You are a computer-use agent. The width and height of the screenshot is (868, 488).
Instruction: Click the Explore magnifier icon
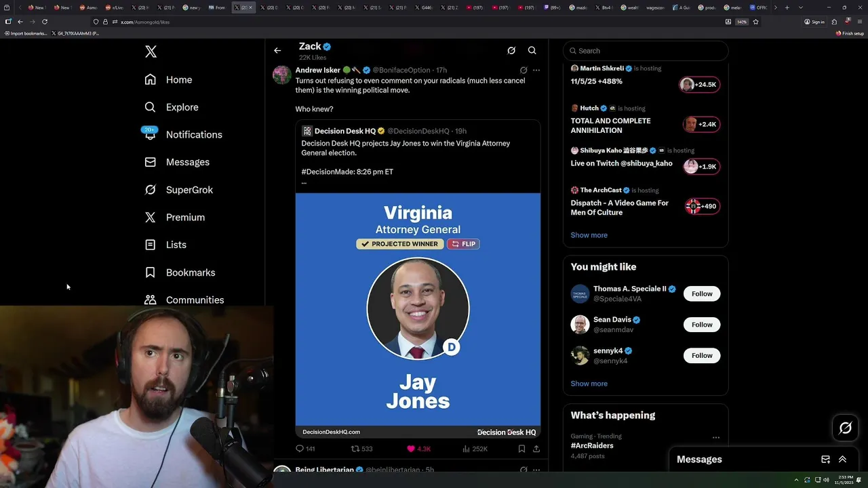[151, 107]
